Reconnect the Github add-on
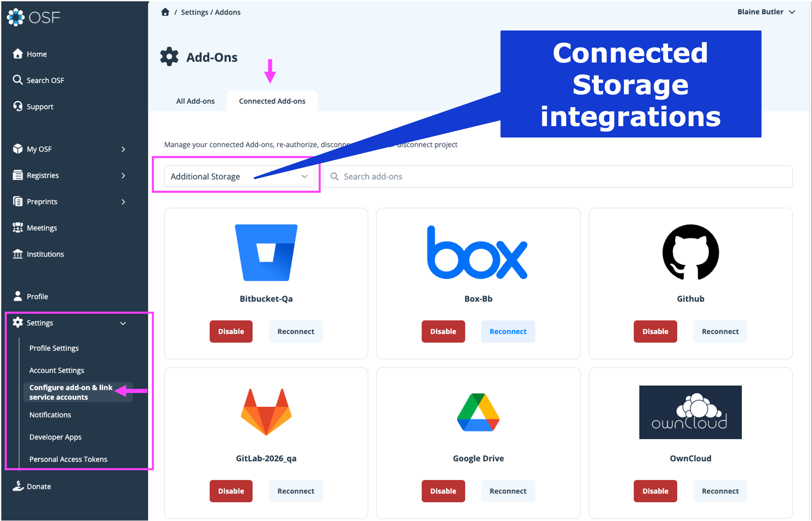The height and width of the screenshot is (521, 812). click(x=720, y=332)
